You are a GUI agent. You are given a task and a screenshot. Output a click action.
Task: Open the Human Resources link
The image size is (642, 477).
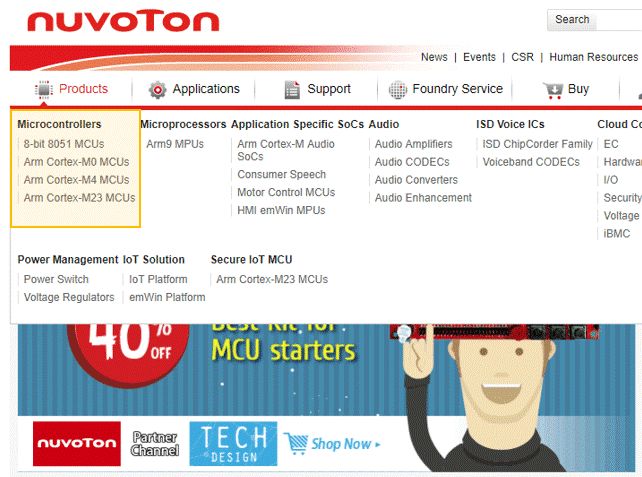pyautogui.click(x=593, y=57)
